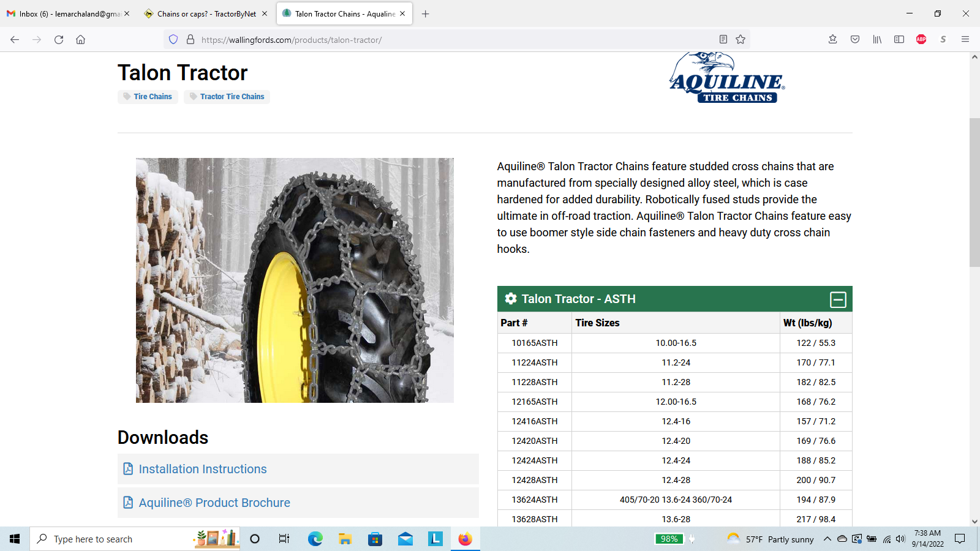Select part number 12424ASTH
This screenshot has width=980, height=551.
pyautogui.click(x=535, y=460)
